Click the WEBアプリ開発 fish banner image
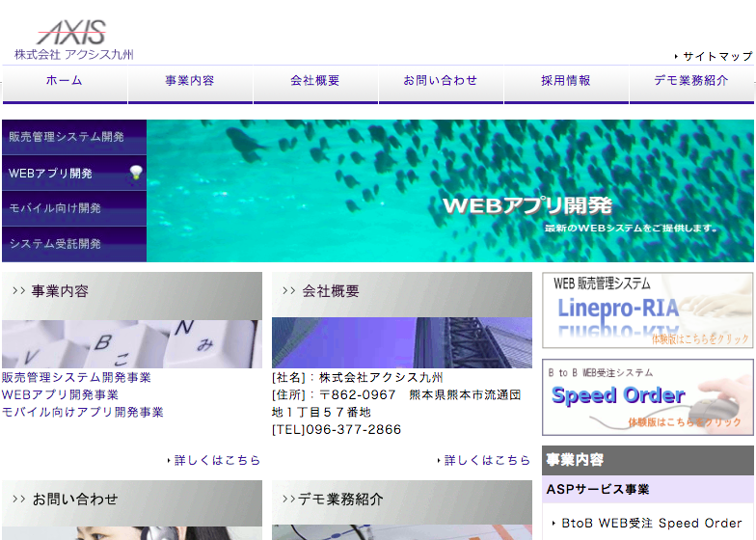The image size is (756, 540). coord(450,190)
